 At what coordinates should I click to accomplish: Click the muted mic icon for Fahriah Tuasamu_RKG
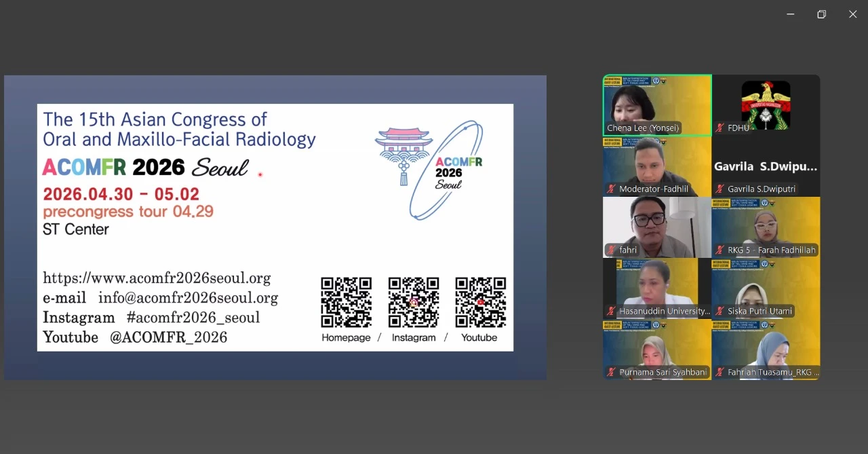pyautogui.click(x=720, y=372)
